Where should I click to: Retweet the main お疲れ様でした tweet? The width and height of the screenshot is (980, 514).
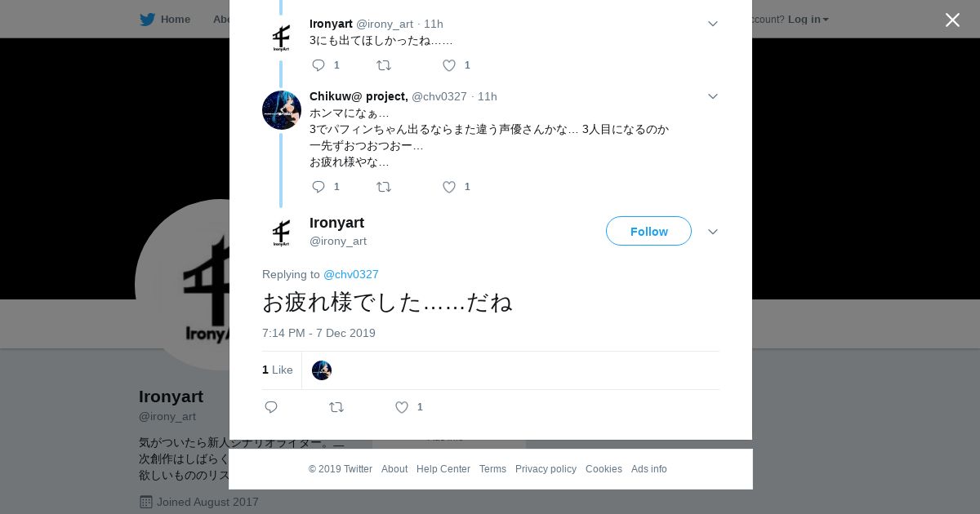pyautogui.click(x=336, y=407)
